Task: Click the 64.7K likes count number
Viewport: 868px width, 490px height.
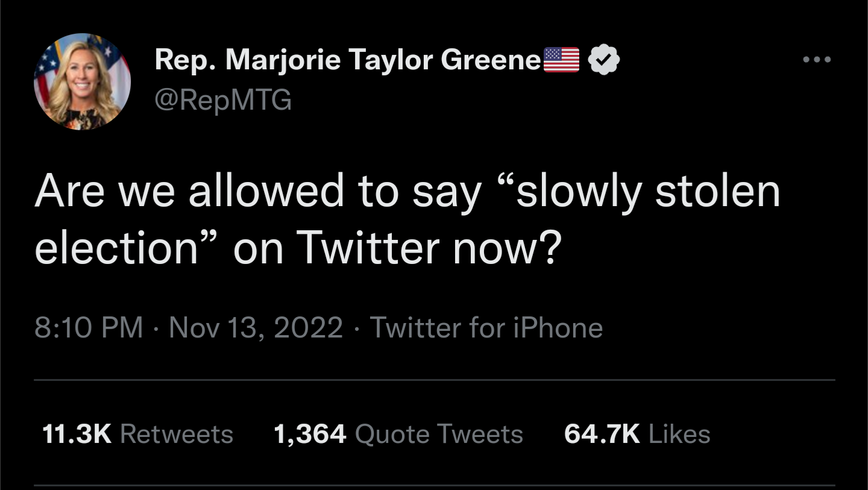Action: pos(602,434)
